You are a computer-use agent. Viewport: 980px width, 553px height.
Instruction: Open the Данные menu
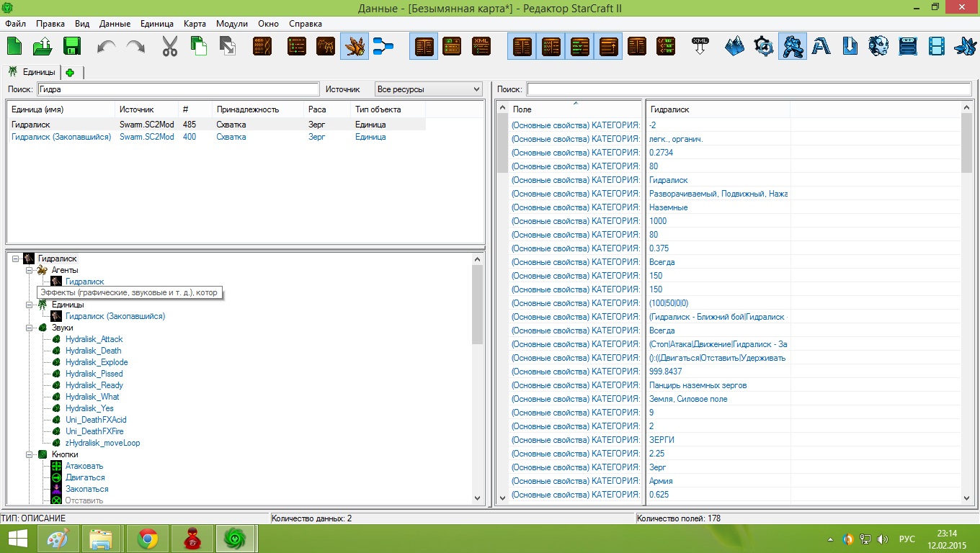[x=115, y=24]
